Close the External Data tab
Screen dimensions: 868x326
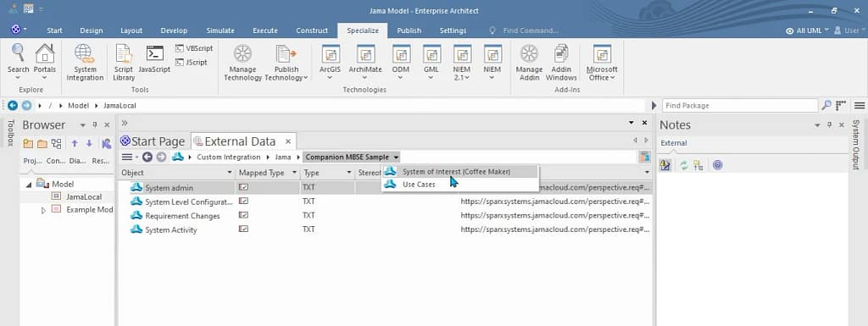point(288,142)
